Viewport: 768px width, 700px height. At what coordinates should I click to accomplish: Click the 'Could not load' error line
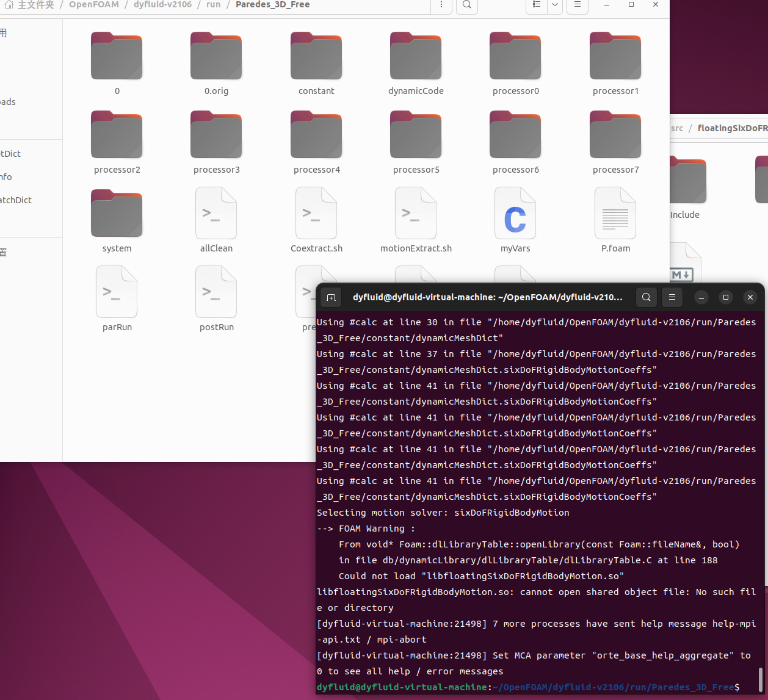[x=481, y=576]
